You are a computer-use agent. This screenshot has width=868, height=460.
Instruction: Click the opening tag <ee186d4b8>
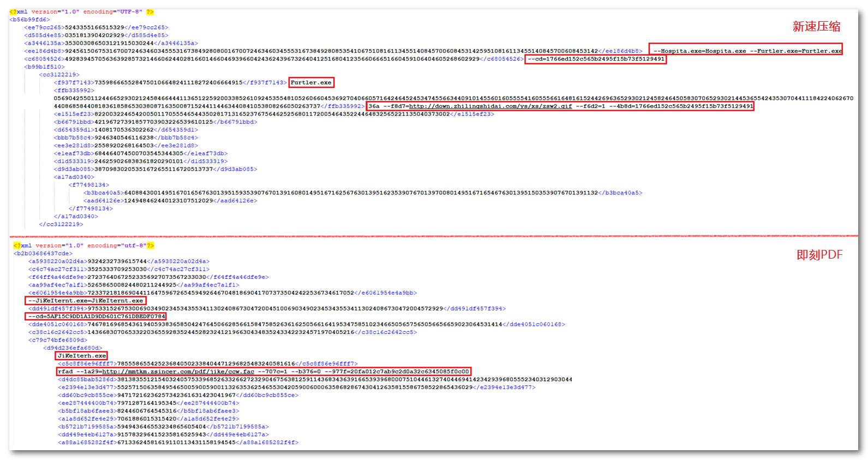click(44, 51)
